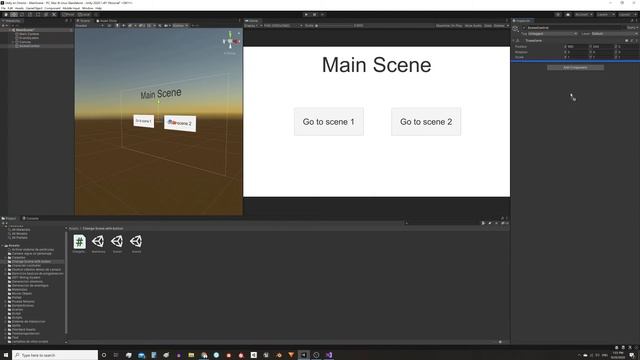Select the combined Transform tool in the toolbar
The height and width of the screenshot is (360, 640).
click(x=46, y=15)
